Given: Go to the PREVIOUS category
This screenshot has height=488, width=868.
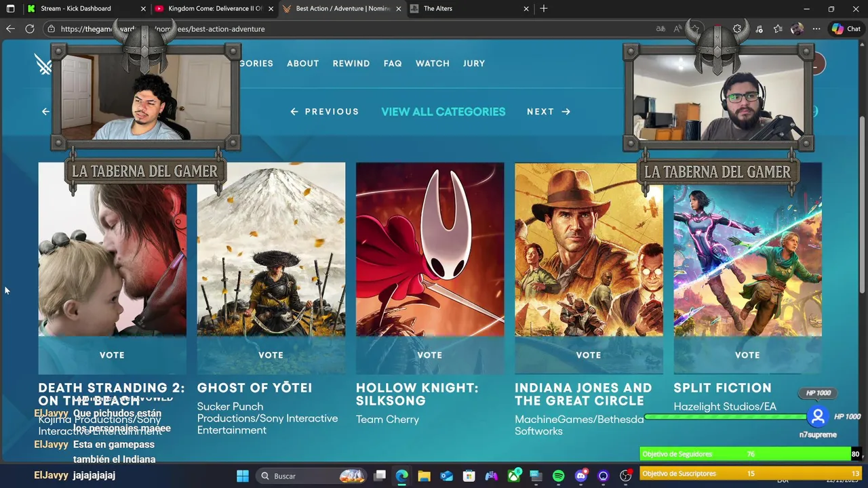Looking at the screenshot, I should coord(325,112).
